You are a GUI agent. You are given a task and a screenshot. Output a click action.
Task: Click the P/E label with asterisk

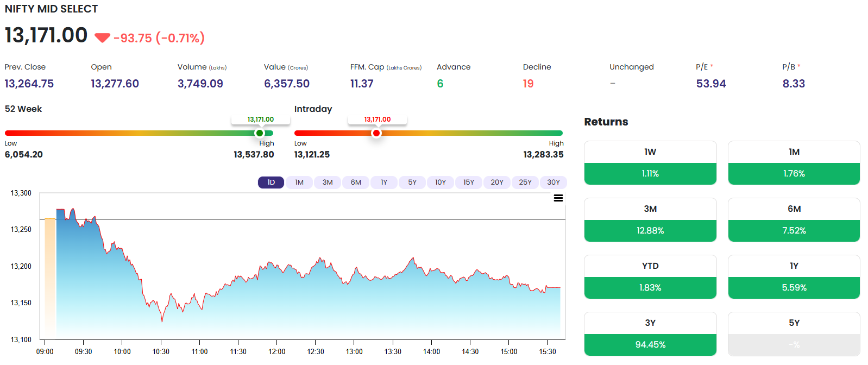pos(705,67)
